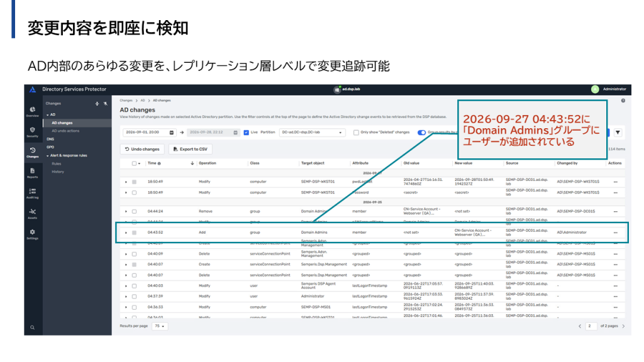Click the search magnifier at sidebar bottom
This screenshot has width=644, height=362.
[33, 327]
